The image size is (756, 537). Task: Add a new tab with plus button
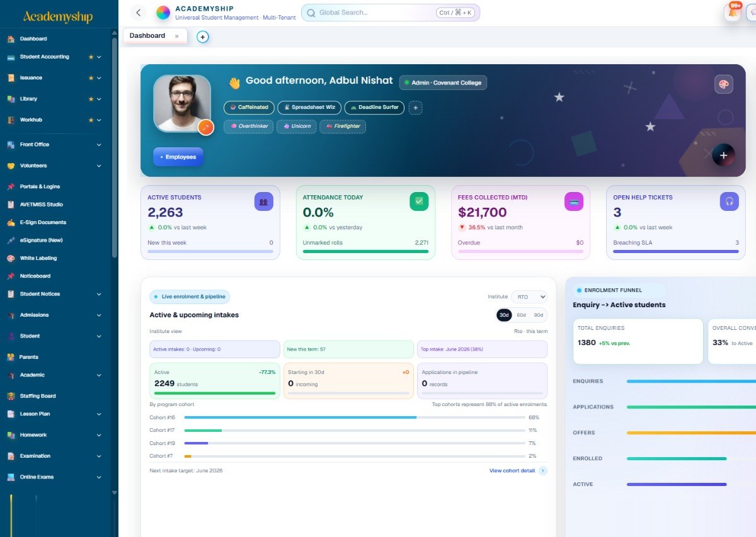tap(202, 37)
